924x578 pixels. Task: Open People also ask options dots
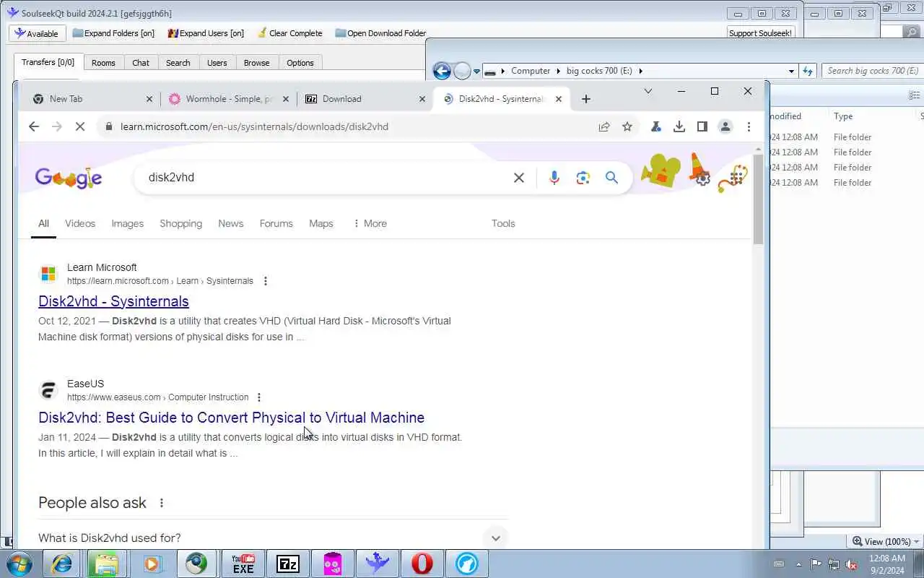(x=162, y=503)
